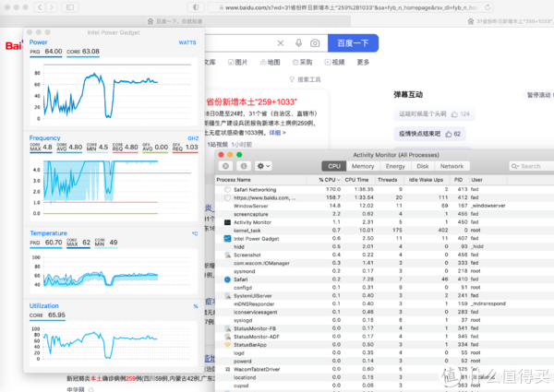Switch to CPU tab in Activity Monitor

pyautogui.click(x=334, y=166)
